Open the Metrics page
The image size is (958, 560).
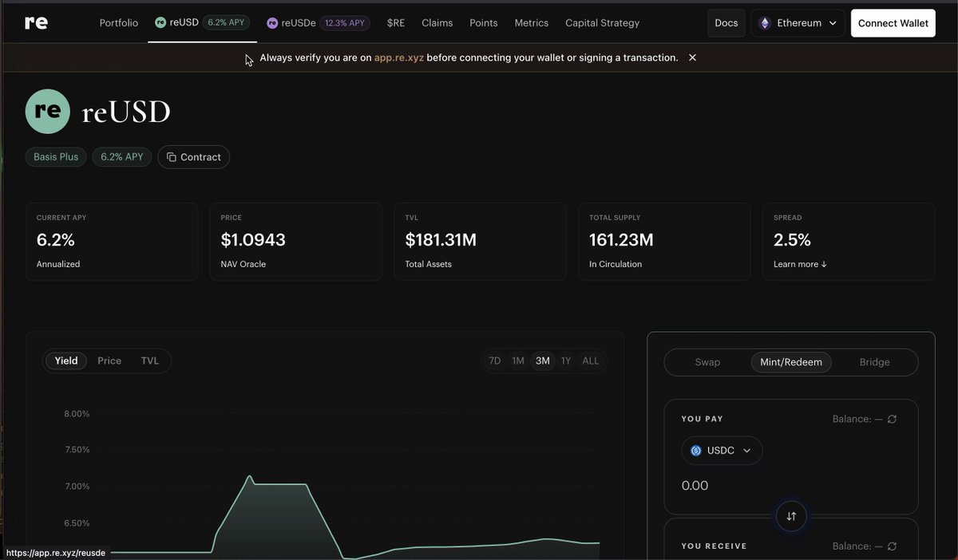(532, 23)
